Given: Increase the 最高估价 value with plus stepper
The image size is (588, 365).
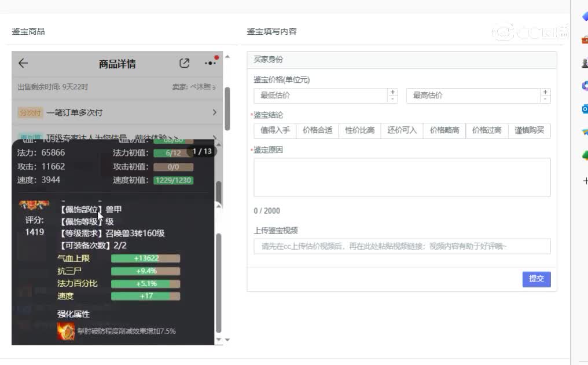Looking at the screenshot, I should pos(545,92).
